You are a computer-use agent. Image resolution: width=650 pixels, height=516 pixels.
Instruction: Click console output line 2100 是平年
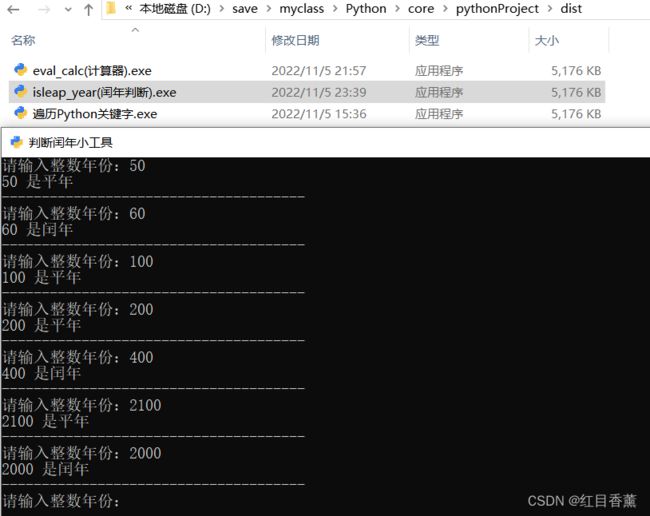45,421
